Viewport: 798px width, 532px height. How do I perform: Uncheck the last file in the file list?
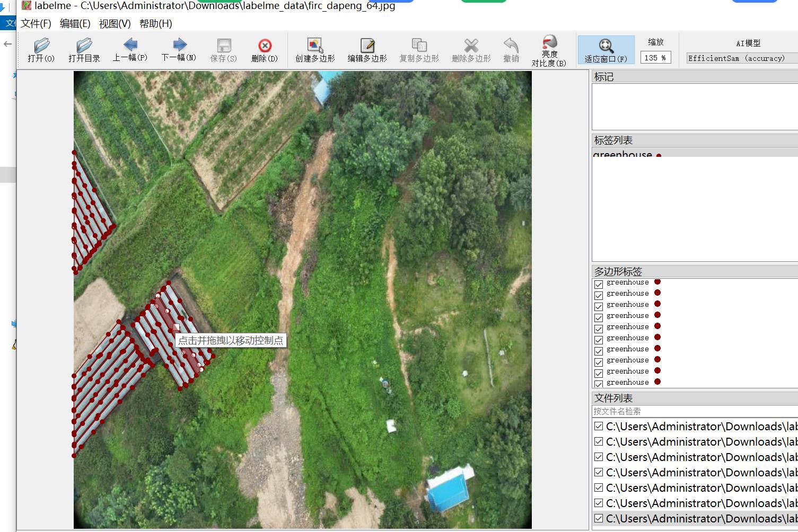(x=599, y=519)
